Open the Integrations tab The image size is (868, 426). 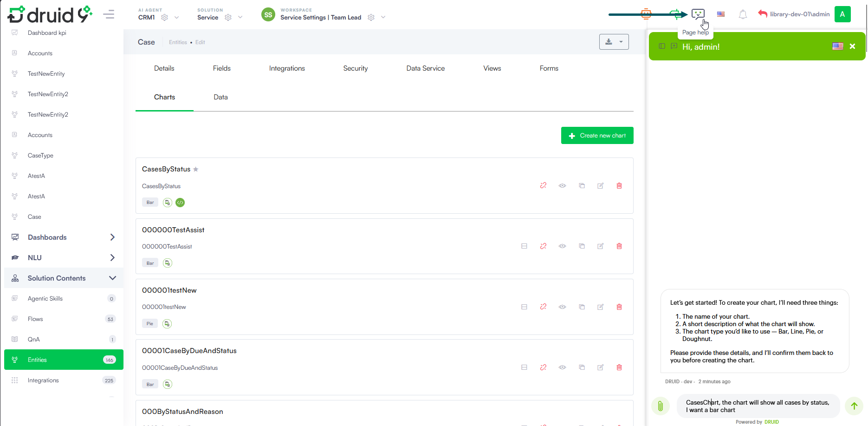point(287,68)
